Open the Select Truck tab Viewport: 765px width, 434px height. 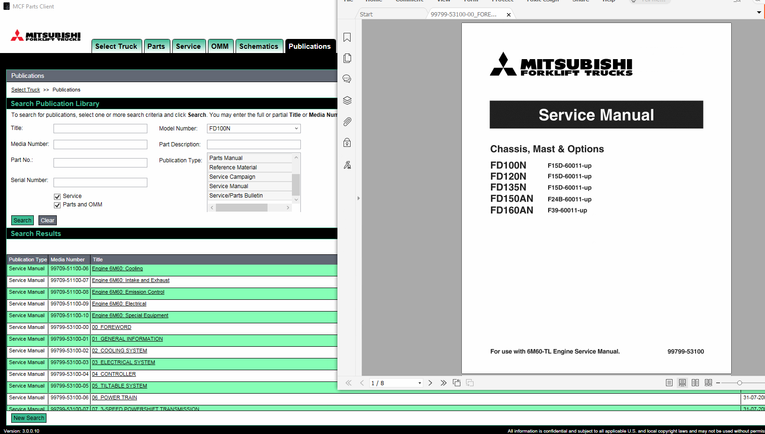pyautogui.click(x=116, y=46)
